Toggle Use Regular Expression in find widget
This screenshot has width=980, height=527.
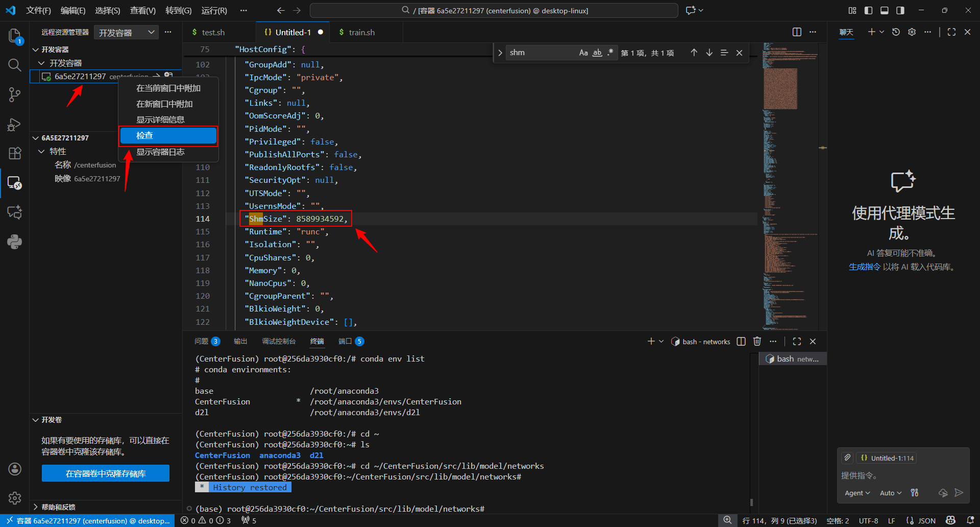point(610,53)
